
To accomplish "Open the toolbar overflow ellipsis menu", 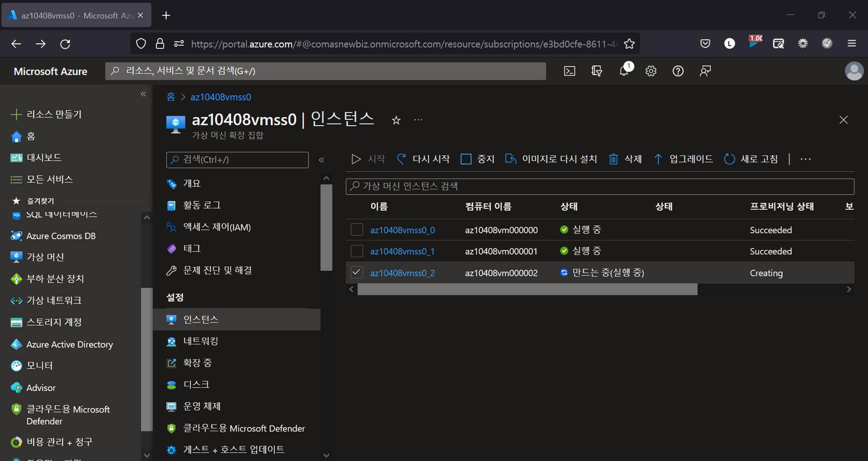I will tap(806, 159).
